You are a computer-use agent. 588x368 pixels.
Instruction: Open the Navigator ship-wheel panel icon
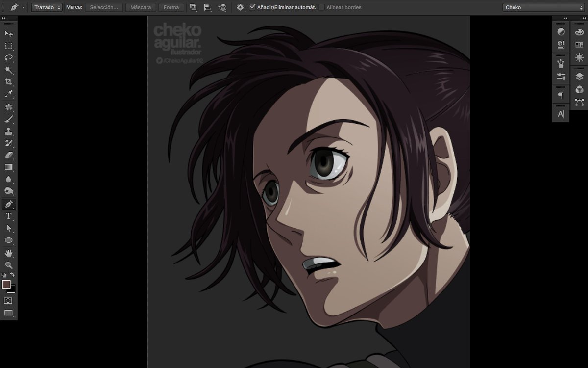point(579,58)
